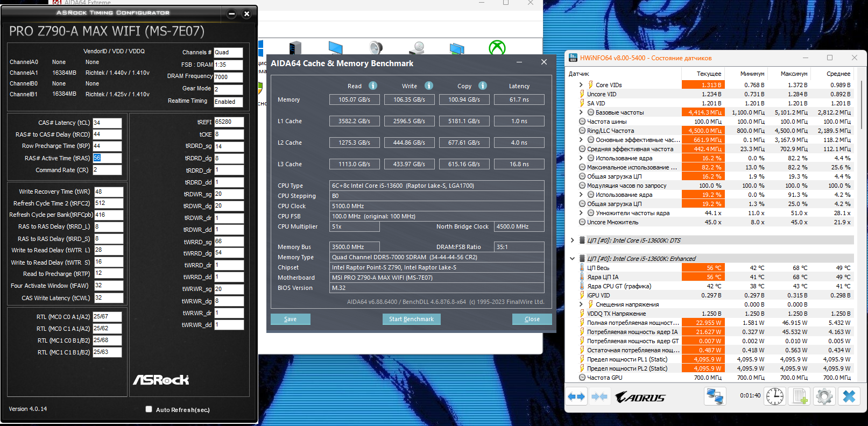
Task: Sort by Текущее column header
Action: 703,74
